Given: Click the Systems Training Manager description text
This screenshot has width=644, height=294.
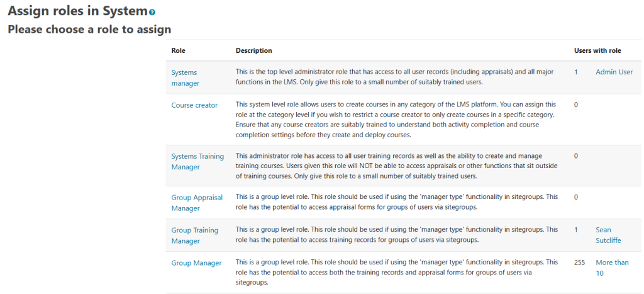Looking at the screenshot, I should [x=396, y=166].
